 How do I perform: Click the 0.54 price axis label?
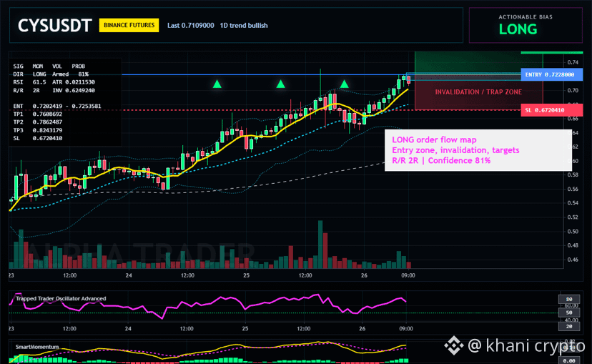click(573, 203)
